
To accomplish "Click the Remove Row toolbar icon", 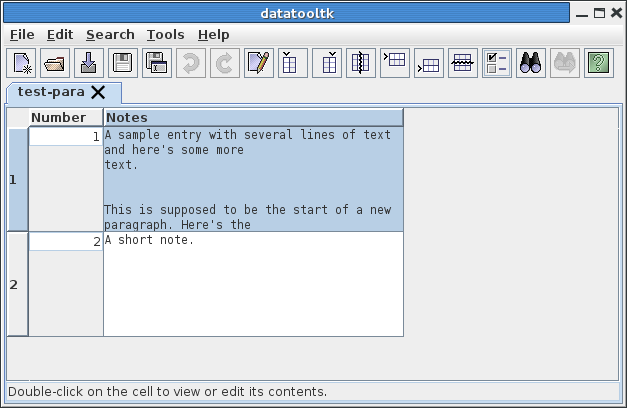I will point(462,63).
